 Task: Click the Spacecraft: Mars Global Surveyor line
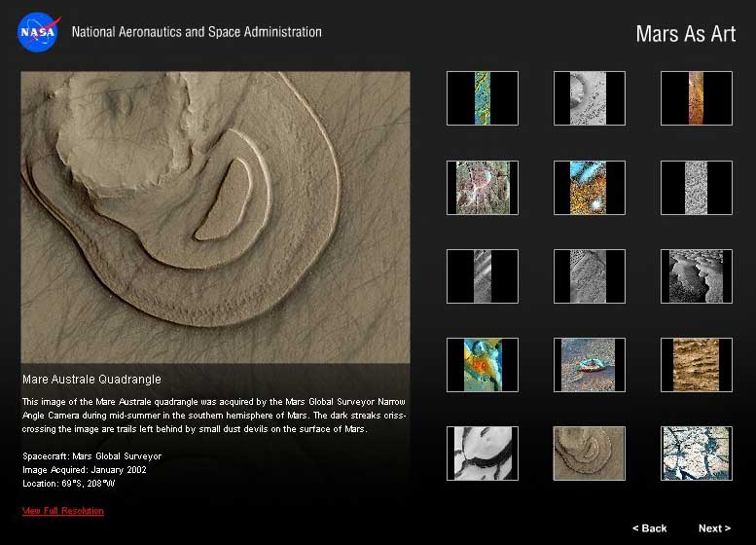[91, 456]
